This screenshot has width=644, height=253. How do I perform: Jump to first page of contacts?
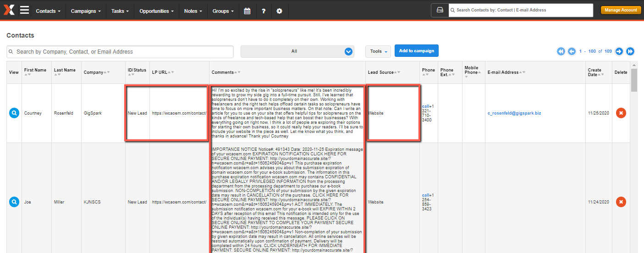pos(561,51)
